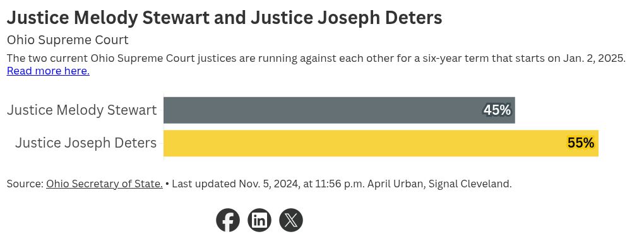Click the 45% value label
The width and height of the screenshot is (644, 246).
pos(497,110)
